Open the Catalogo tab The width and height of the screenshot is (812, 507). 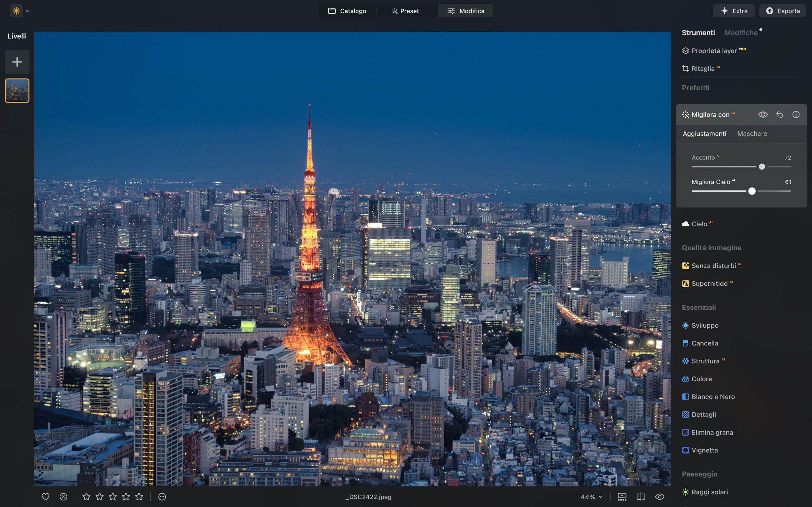347,11
